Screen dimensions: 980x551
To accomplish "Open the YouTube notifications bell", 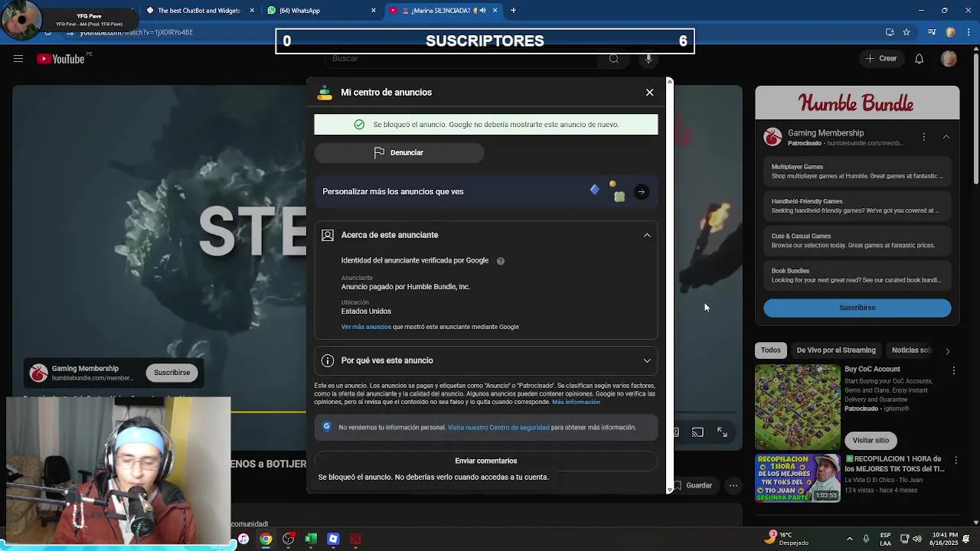I will coord(920,59).
